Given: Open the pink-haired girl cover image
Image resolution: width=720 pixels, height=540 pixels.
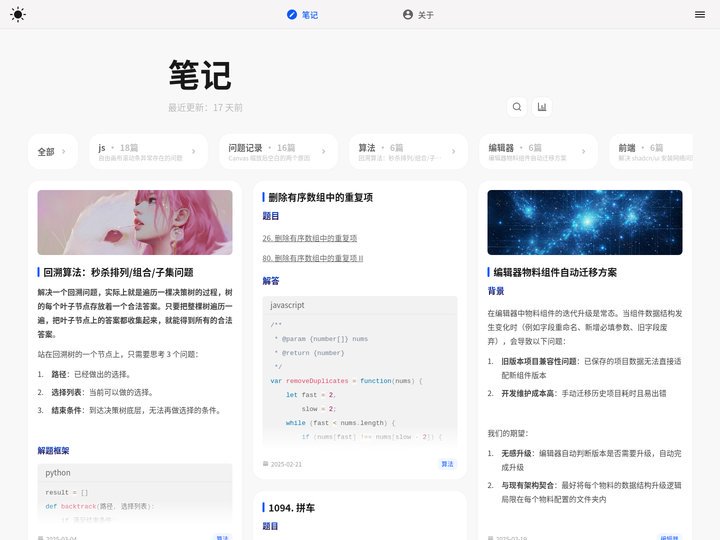Looking at the screenshot, I should [x=135, y=222].
